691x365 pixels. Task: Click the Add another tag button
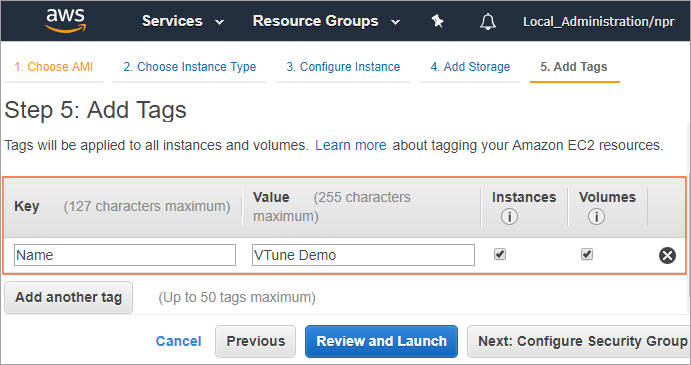tap(68, 298)
